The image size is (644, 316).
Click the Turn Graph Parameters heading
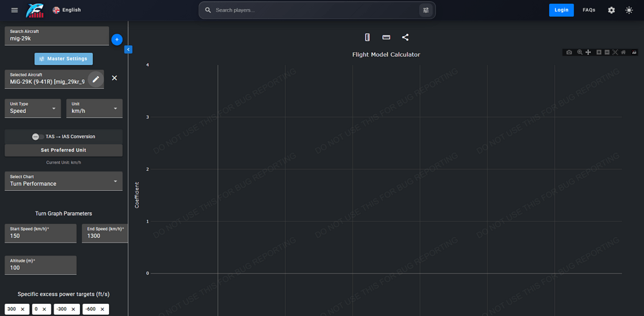point(64,213)
